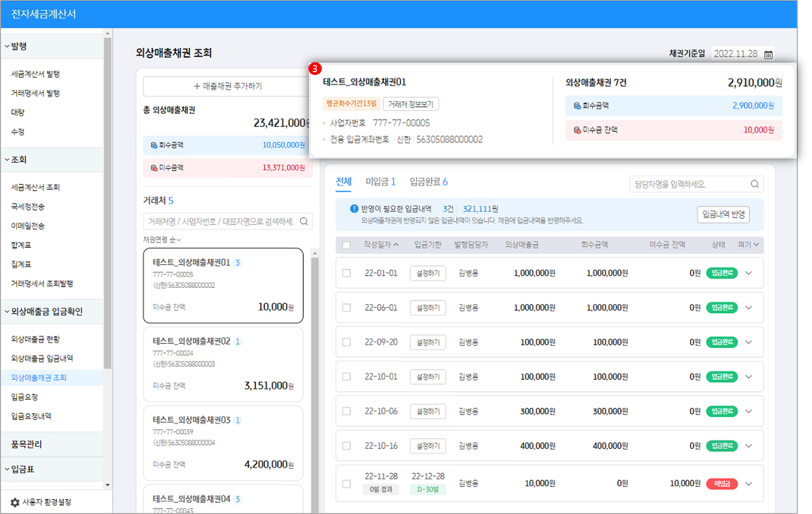Screen dimensions: 812x514
Task: Expand details of the 22-10-06 row
Action: pyautogui.click(x=749, y=411)
